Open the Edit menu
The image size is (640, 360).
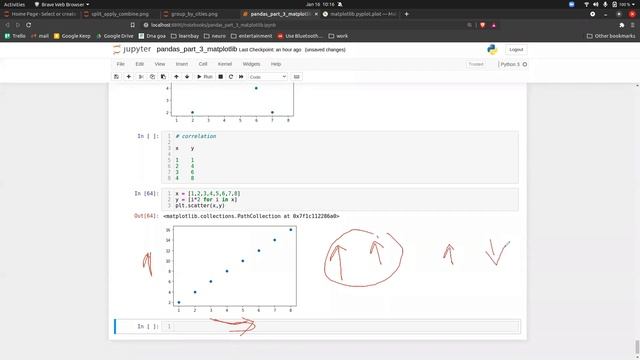(x=140, y=64)
